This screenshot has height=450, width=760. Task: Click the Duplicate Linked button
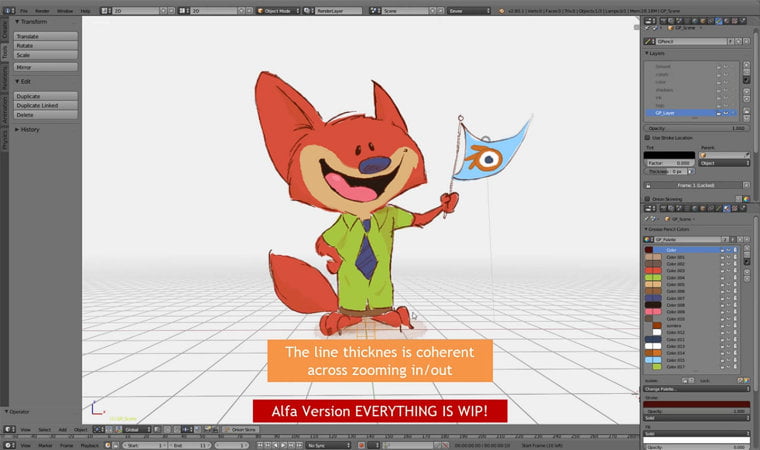[46, 105]
